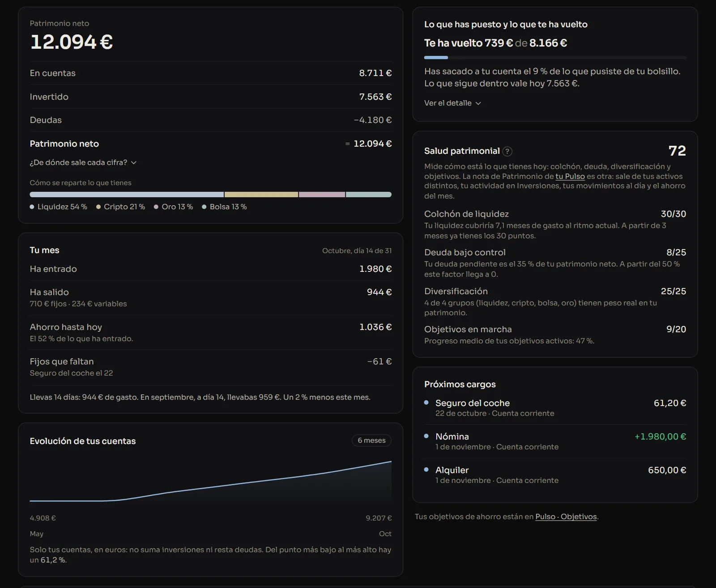Click the 'Ha salido' 944 € row
The image size is (716, 588).
coord(210,297)
